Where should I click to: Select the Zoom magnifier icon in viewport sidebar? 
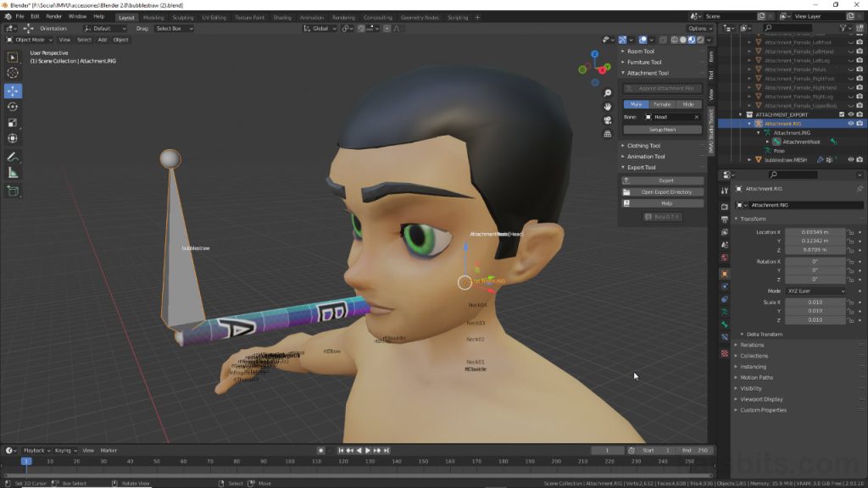point(608,92)
